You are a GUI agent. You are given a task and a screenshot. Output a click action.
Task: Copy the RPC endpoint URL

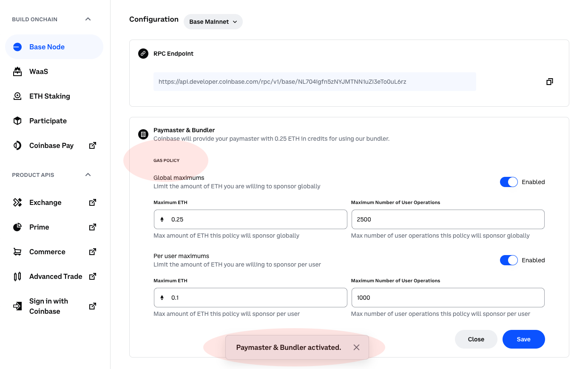coord(549,82)
